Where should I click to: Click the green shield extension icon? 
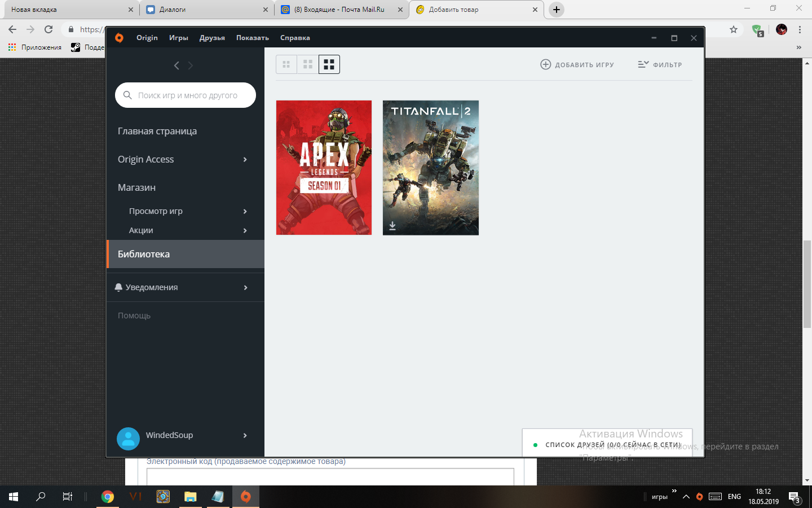coord(757,30)
